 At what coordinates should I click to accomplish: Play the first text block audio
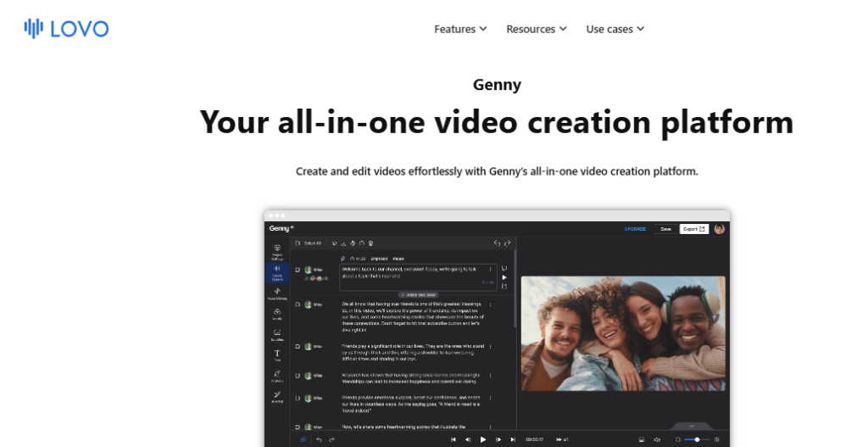[x=504, y=277]
